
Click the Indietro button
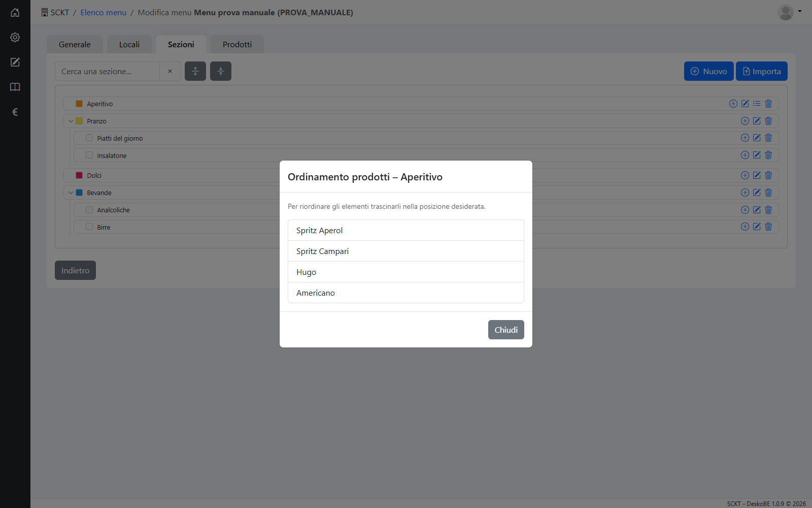pos(75,270)
